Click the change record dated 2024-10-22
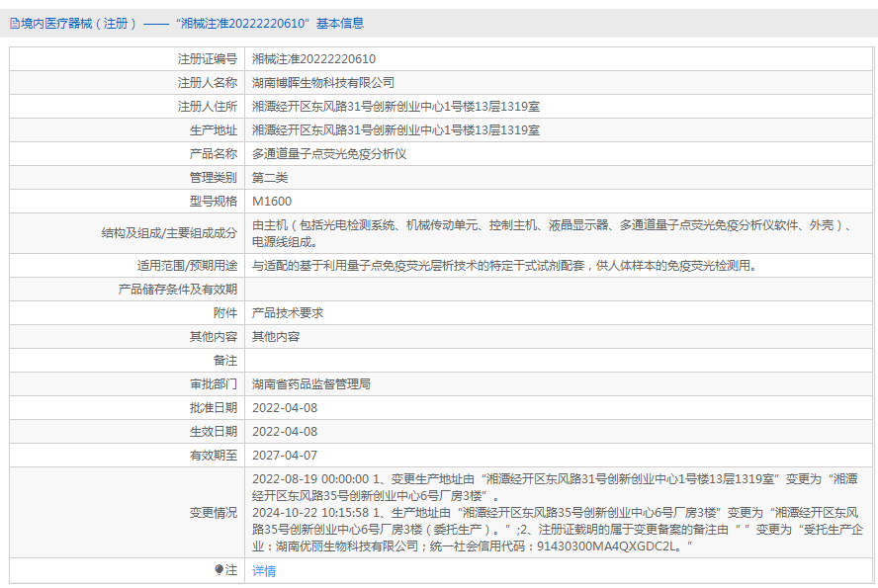878x588 pixels. 557,530
